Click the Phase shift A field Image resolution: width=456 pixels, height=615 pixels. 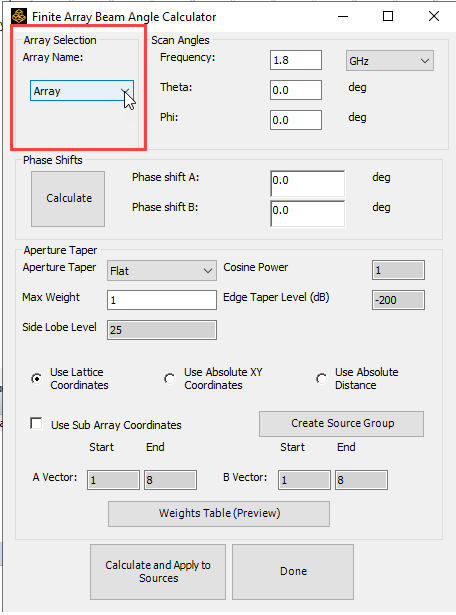coord(307,184)
